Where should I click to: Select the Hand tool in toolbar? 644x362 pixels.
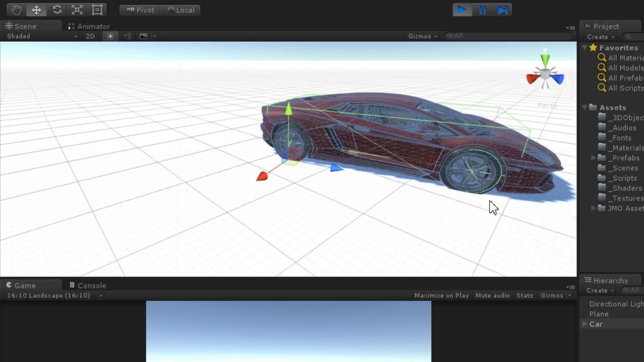pos(16,10)
